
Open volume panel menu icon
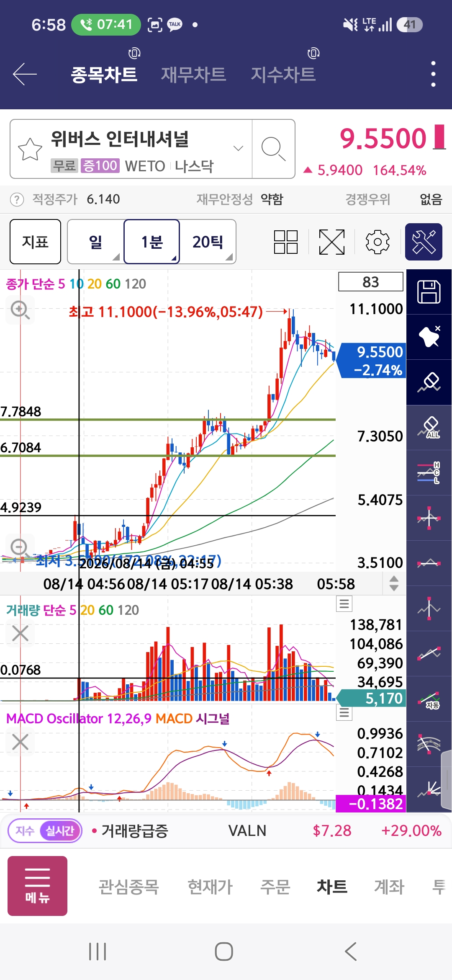(344, 603)
